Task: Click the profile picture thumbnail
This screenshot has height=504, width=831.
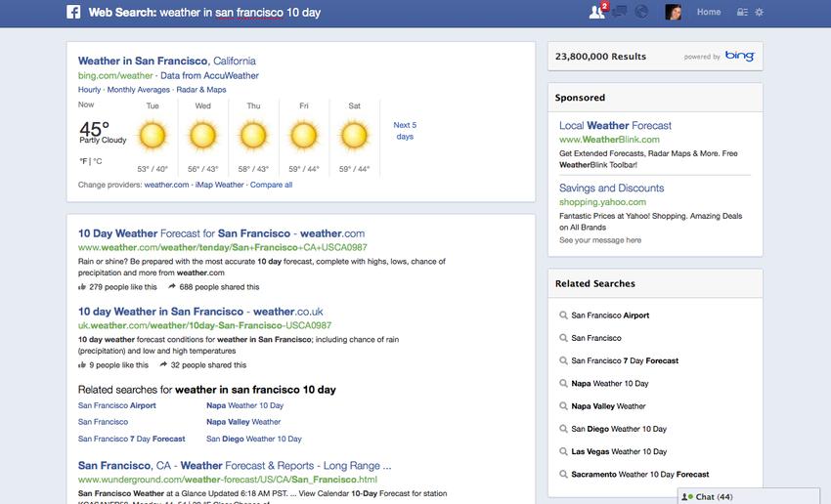Action: click(x=674, y=13)
